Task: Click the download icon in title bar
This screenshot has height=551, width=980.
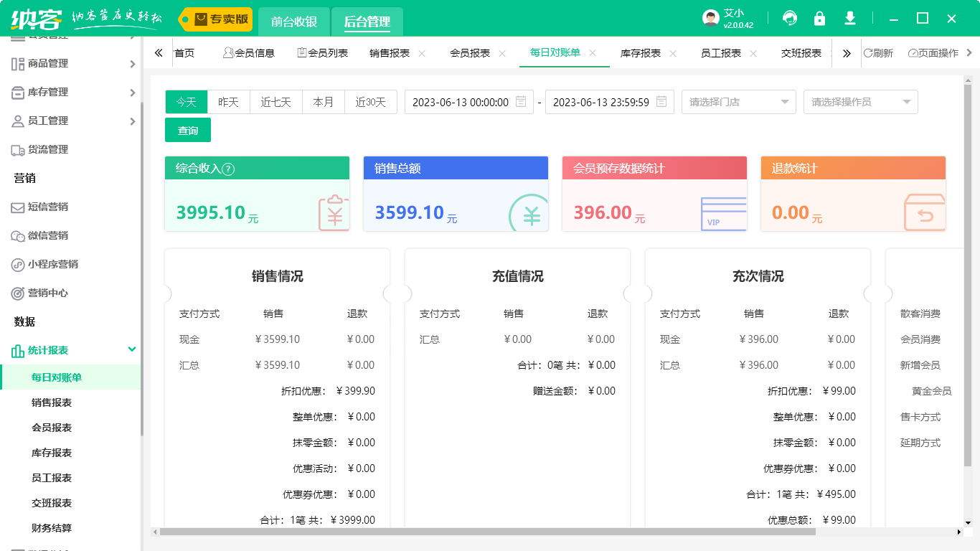Action: tap(849, 19)
